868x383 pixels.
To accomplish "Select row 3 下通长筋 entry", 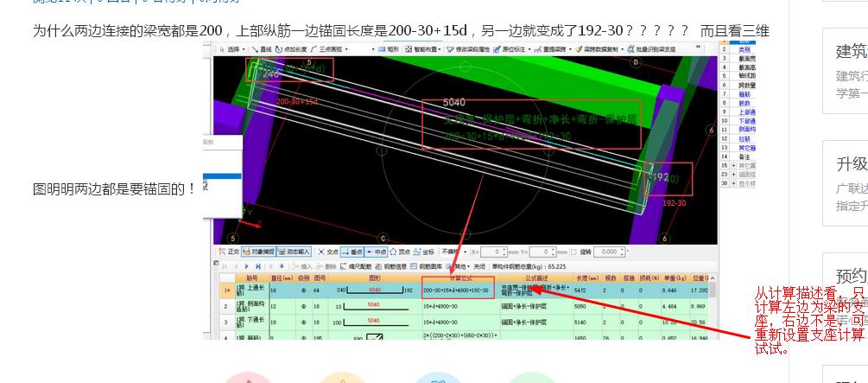I will coord(252,322).
